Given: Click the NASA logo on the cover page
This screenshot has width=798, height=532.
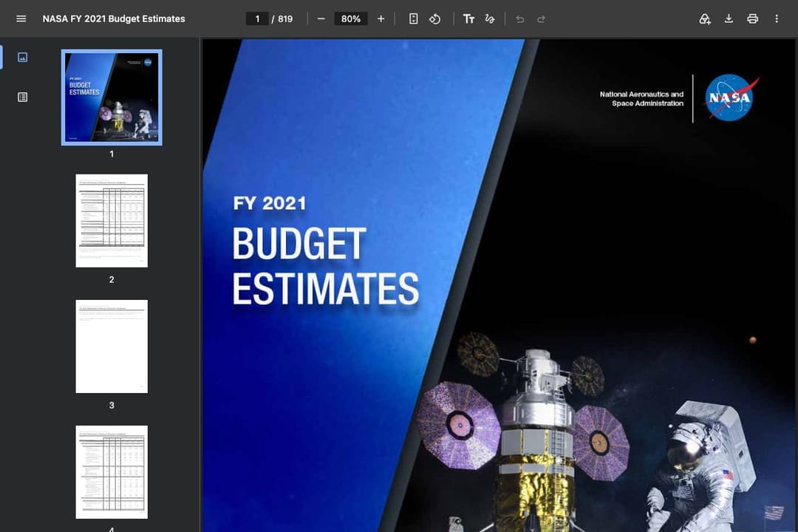Looking at the screenshot, I should (731, 98).
